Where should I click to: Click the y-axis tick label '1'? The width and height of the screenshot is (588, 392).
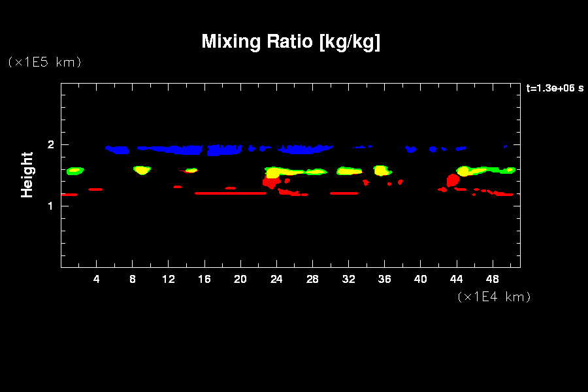(50, 206)
